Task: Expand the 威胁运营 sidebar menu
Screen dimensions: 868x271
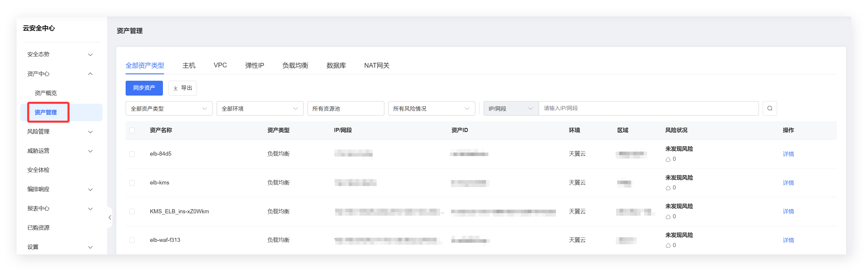Action: coord(61,151)
